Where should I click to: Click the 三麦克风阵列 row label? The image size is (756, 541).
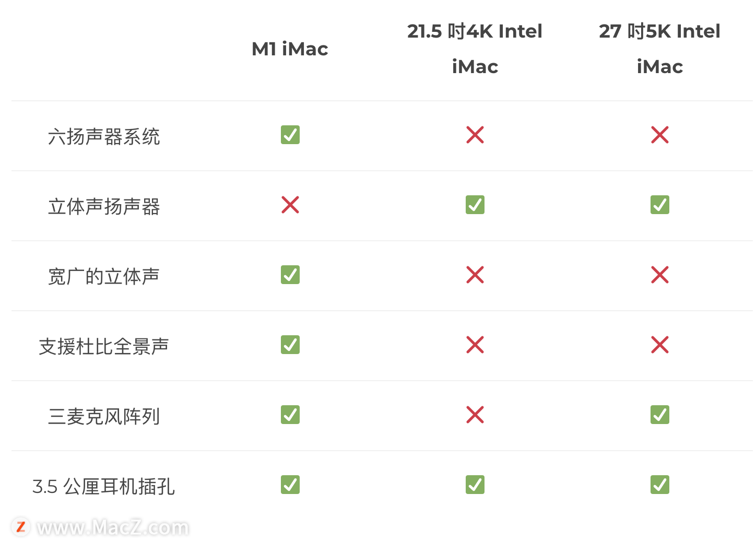(104, 416)
